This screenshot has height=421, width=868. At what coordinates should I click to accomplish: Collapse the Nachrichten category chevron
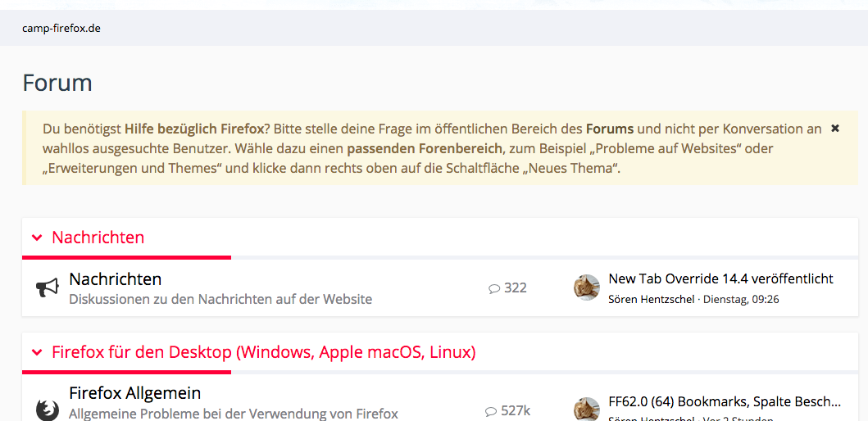36,238
